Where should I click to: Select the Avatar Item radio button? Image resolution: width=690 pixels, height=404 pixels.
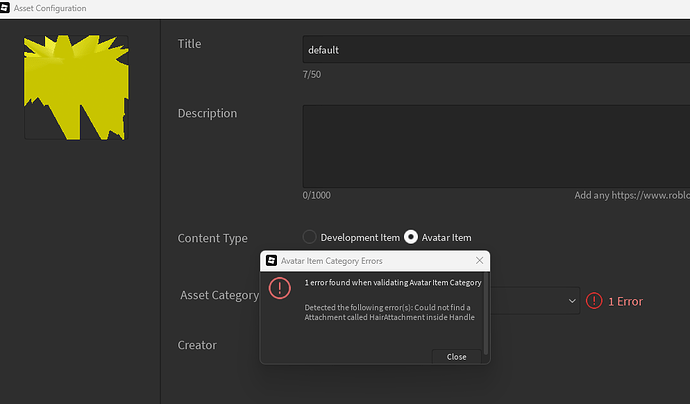tap(411, 238)
